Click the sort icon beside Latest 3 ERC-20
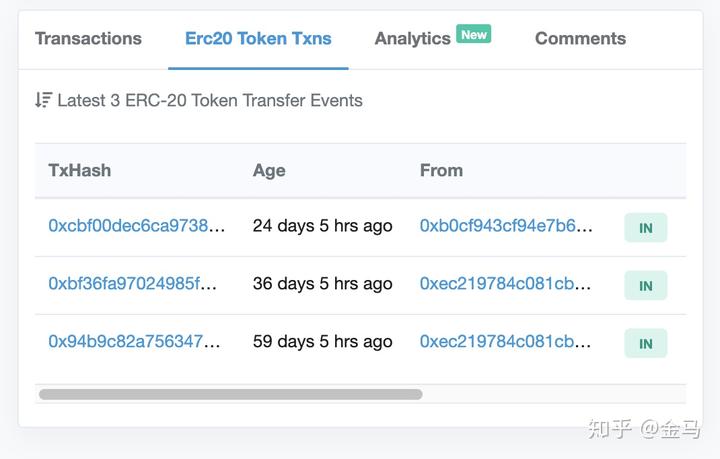This screenshot has width=720, height=459. 43,100
